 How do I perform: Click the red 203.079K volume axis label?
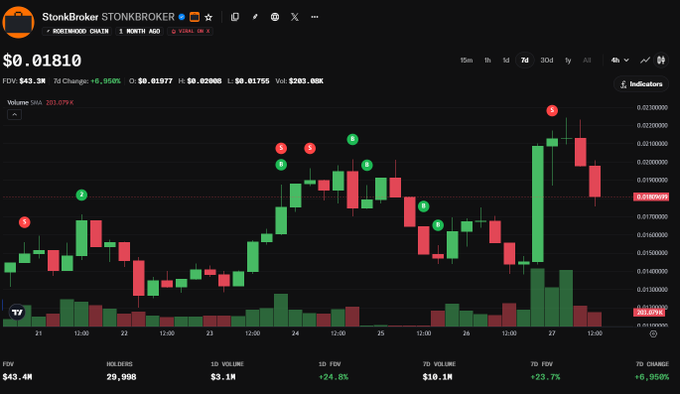pyautogui.click(x=649, y=312)
